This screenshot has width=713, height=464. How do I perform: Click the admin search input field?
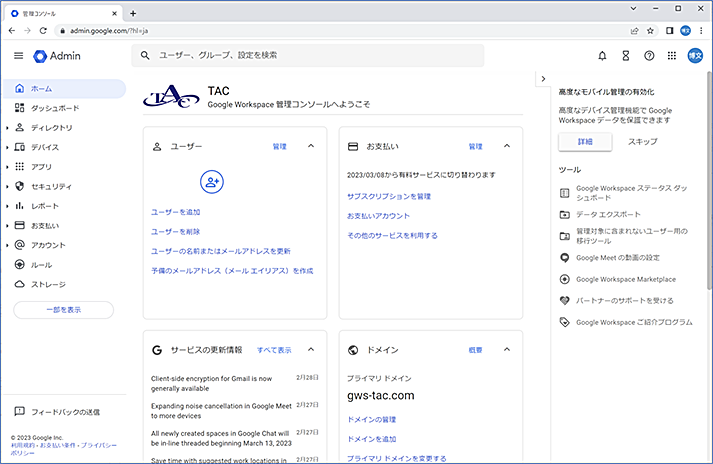[x=308, y=55]
